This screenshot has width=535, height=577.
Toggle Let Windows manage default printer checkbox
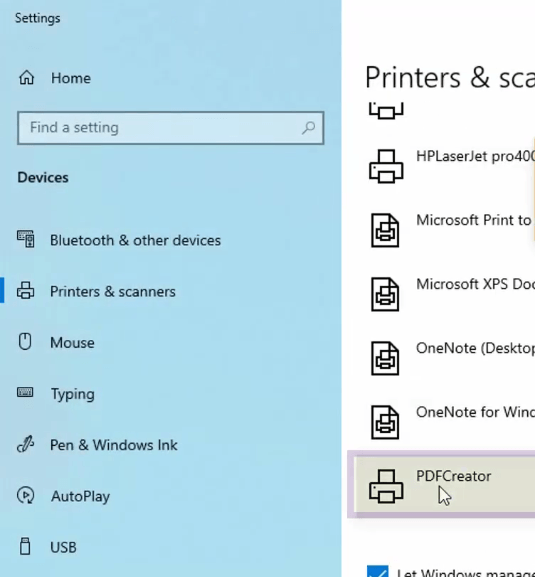click(x=378, y=571)
